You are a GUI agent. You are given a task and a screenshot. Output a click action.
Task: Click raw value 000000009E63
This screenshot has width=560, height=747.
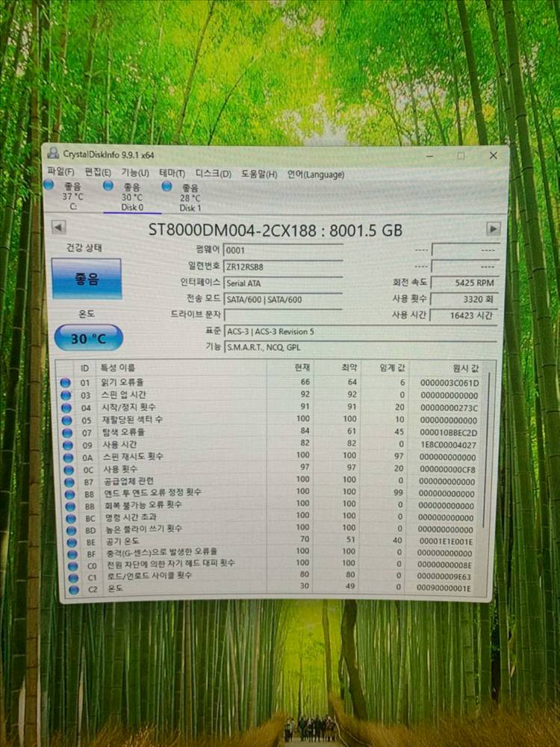444,577
